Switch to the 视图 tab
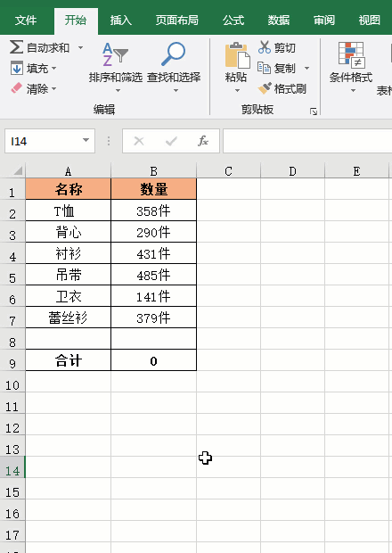This screenshot has height=553, width=392. pos(370,21)
